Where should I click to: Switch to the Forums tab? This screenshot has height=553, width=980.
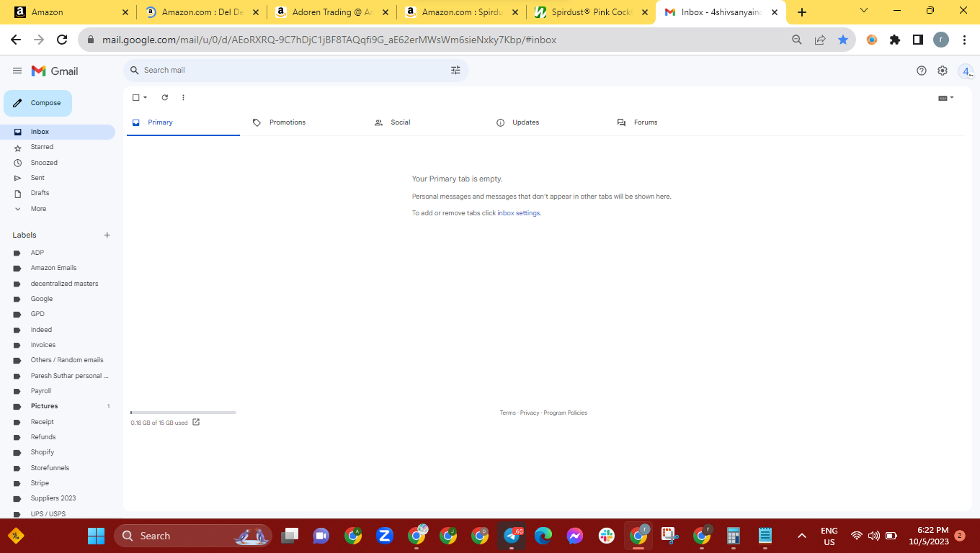click(670, 122)
